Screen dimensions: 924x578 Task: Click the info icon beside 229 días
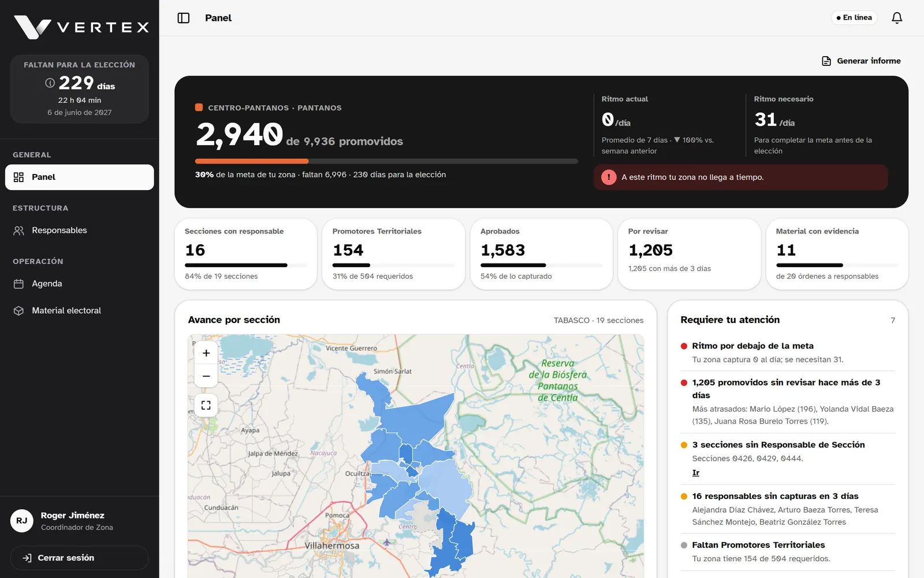50,83
